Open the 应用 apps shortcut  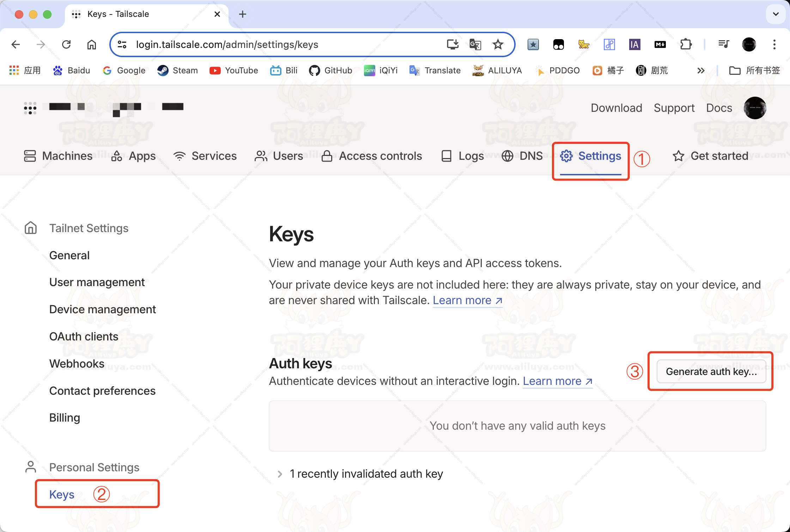coord(25,71)
